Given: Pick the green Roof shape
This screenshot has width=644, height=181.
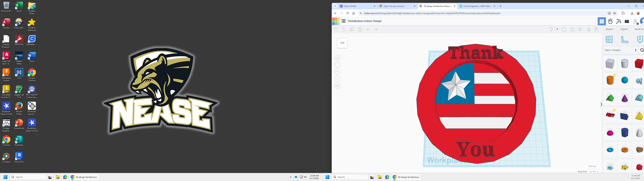Looking at the screenshot, I should point(610,98).
